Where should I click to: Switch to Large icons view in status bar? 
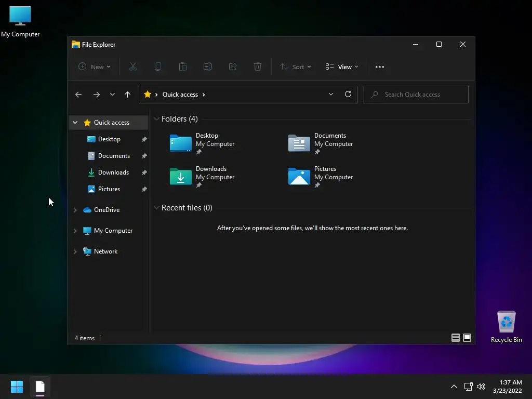(x=467, y=338)
